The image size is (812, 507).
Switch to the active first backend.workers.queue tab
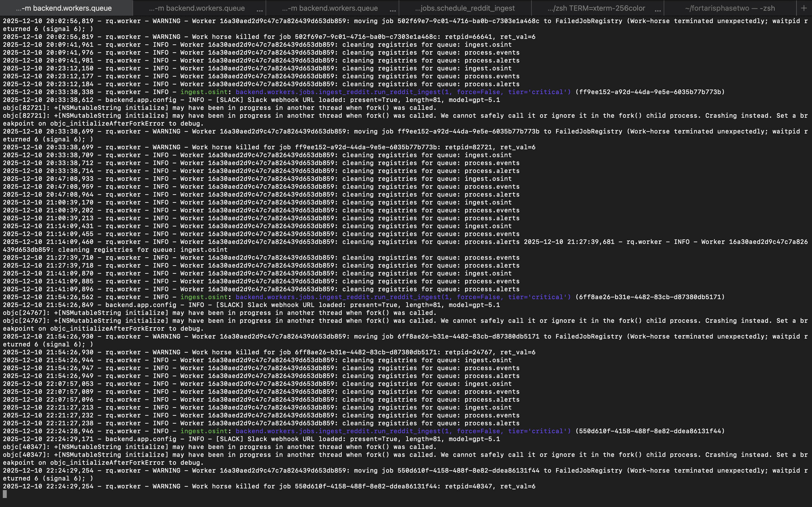click(64, 8)
